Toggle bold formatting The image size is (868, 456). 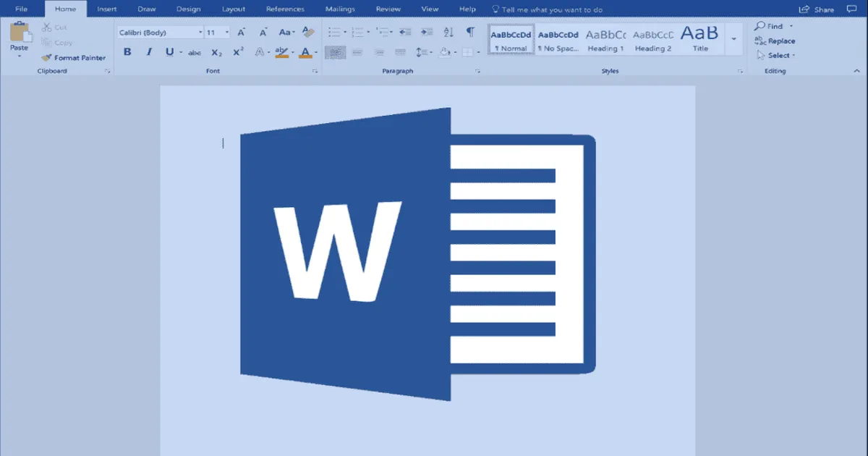pyautogui.click(x=127, y=51)
